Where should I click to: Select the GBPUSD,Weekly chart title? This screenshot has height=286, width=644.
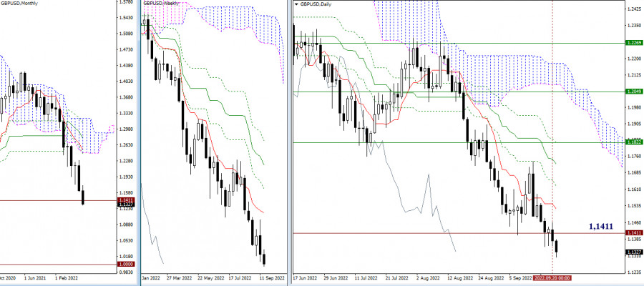[160, 4]
